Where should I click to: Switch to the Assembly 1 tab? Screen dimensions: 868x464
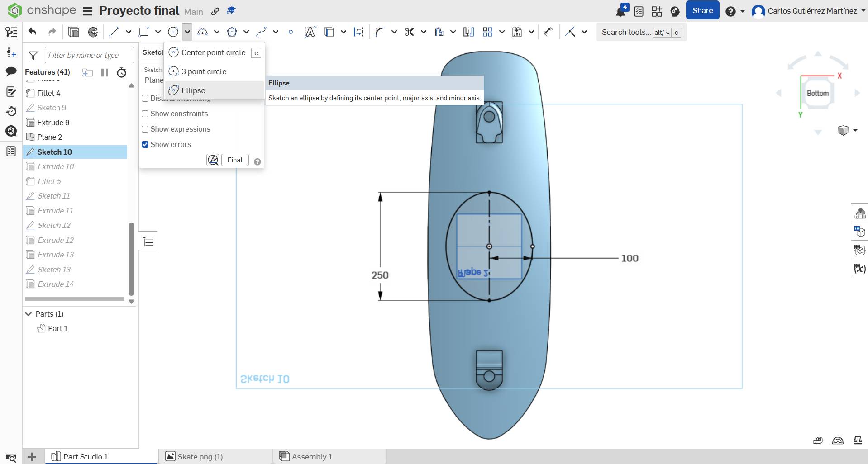(x=312, y=457)
